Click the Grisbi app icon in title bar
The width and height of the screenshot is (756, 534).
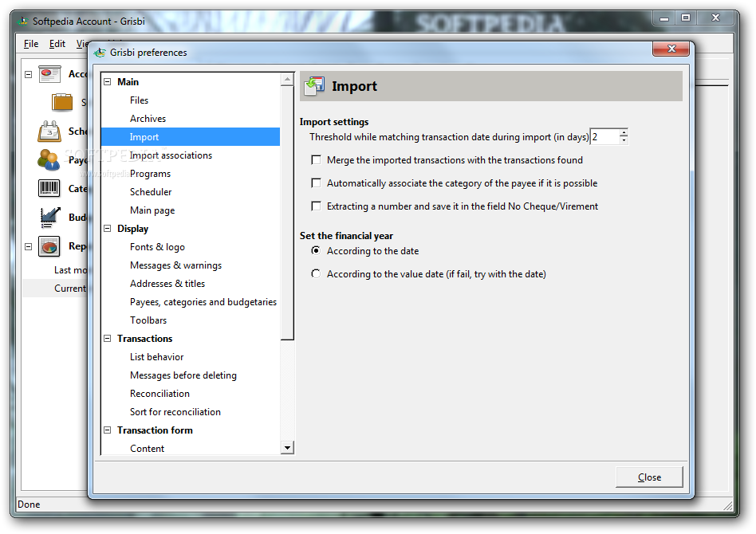[x=22, y=22]
